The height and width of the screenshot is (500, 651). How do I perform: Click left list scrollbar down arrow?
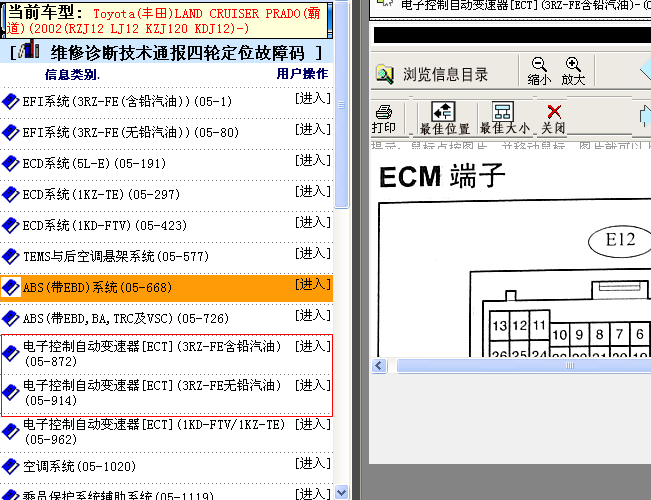[x=341, y=493]
